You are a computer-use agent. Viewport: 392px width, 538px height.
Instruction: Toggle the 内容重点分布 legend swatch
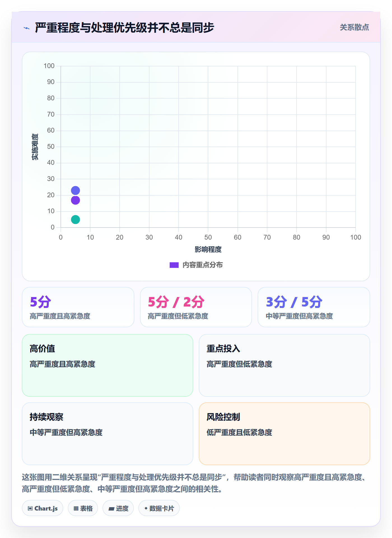click(x=174, y=265)
